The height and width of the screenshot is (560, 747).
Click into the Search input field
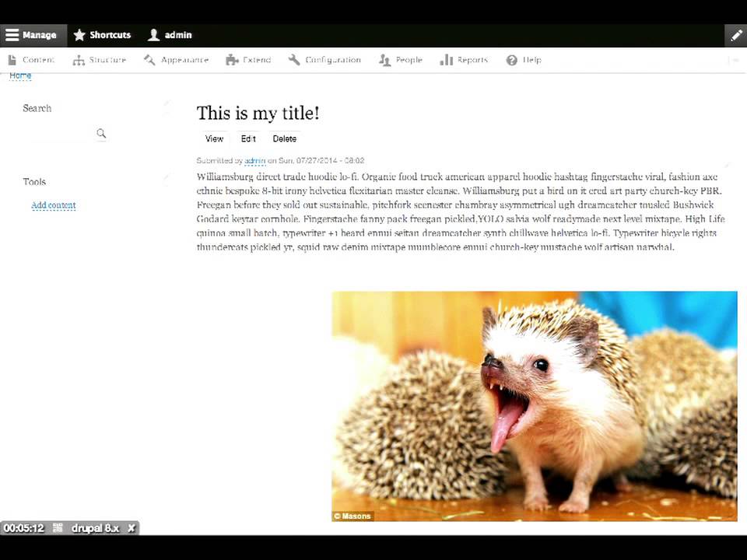pyautogui.click(x=58, y=134)
